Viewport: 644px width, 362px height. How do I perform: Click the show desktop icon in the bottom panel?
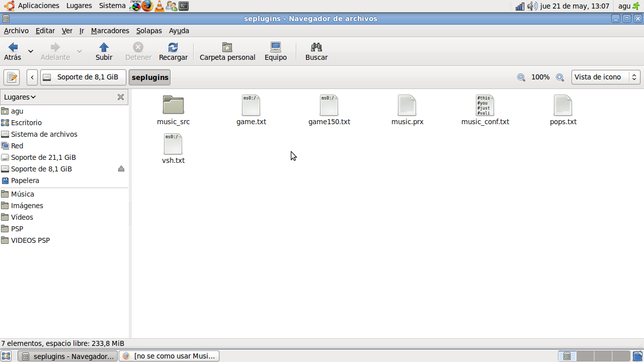(x=7, y=356)
